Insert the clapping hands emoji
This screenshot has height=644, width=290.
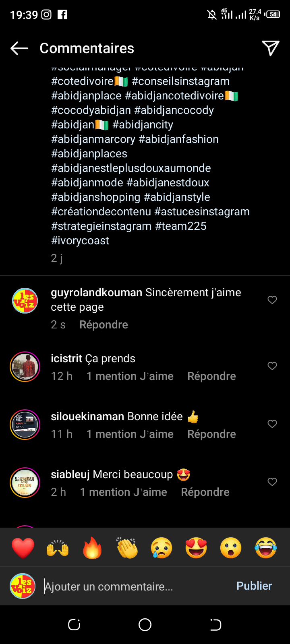click(x=127, y=548)
